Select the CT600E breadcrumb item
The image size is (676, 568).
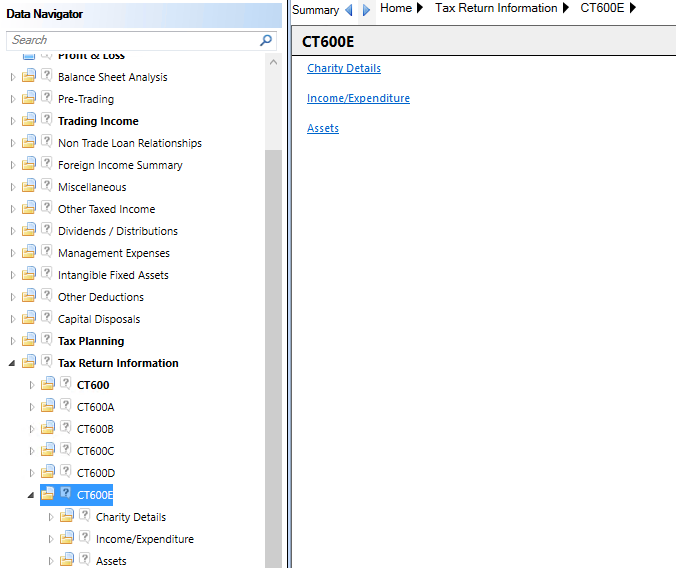[x=602, y=8]
